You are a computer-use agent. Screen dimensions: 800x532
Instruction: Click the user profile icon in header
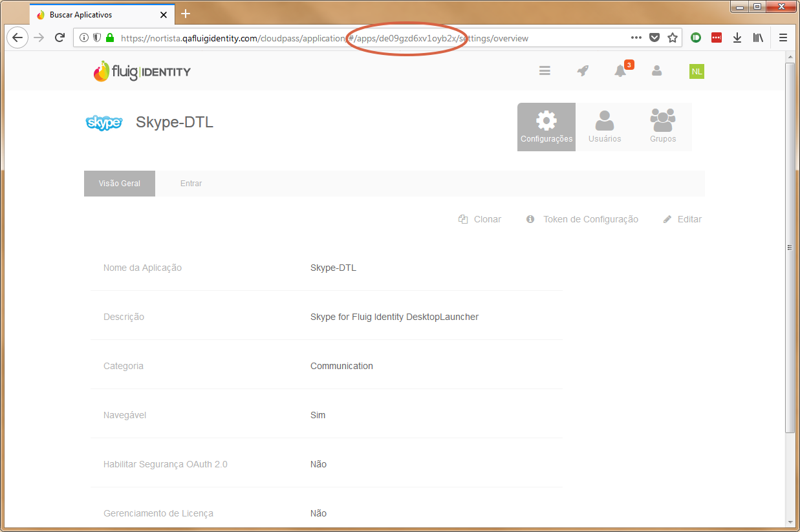pos(656,71)
